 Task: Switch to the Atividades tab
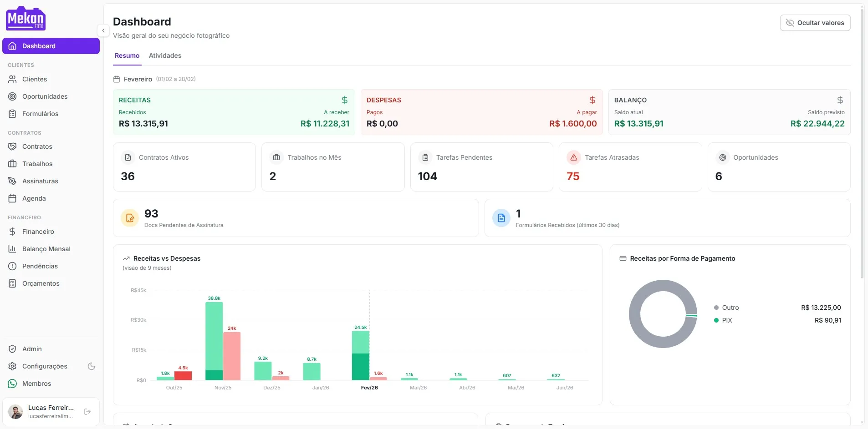(x=165, y=55)
